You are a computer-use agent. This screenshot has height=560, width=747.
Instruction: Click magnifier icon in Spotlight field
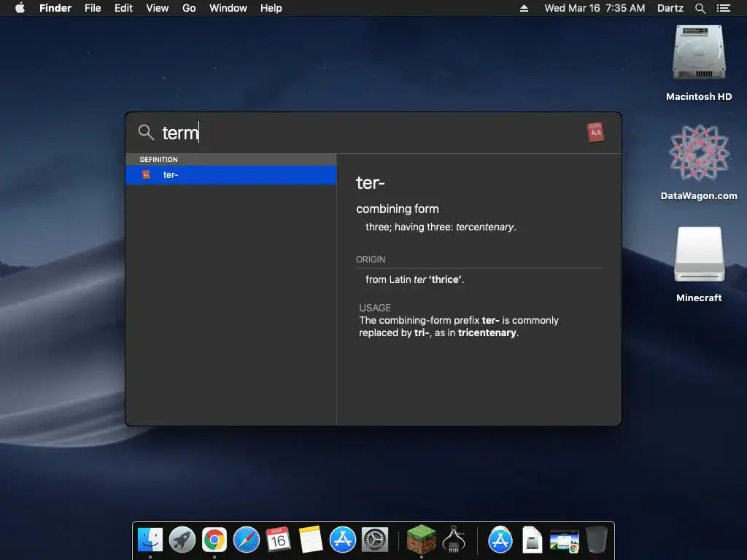[x=146, y=133]
